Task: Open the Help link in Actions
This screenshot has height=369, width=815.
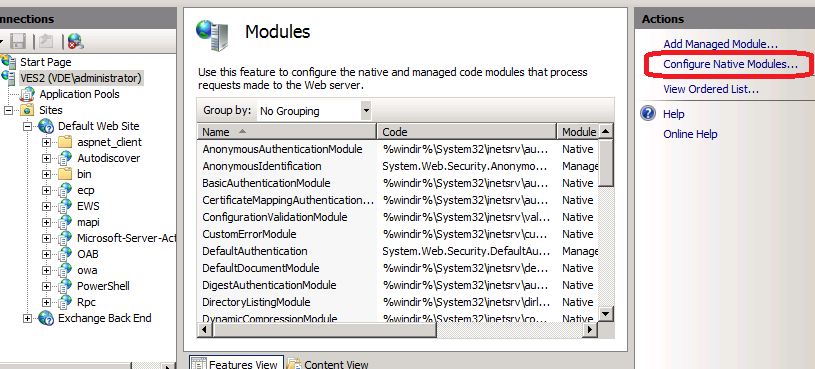Action: coord(674,114)
